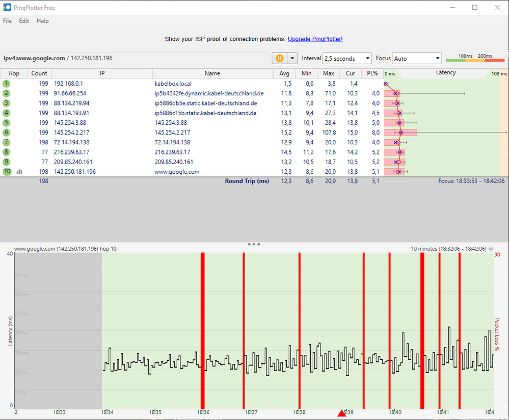
Task: Select hop 10 green circle icon
Action: point(7,171)
